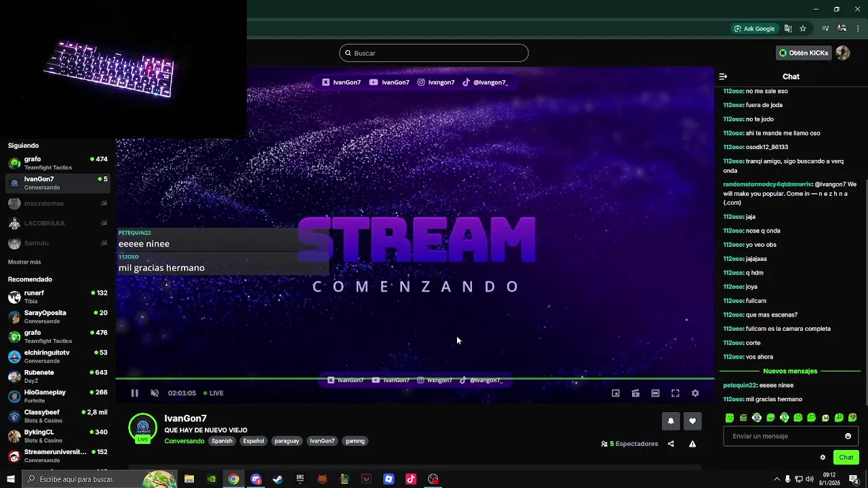The height and width of the screenshot is (488, 868).
Task: Enter fullscreen mode on the player
Action: (x=675, y=393)
